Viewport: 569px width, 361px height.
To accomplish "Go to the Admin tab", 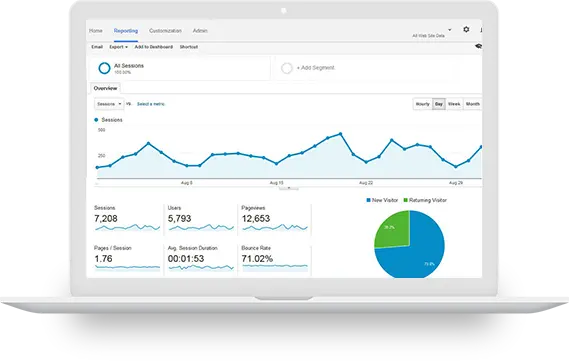I will (200, 31).
